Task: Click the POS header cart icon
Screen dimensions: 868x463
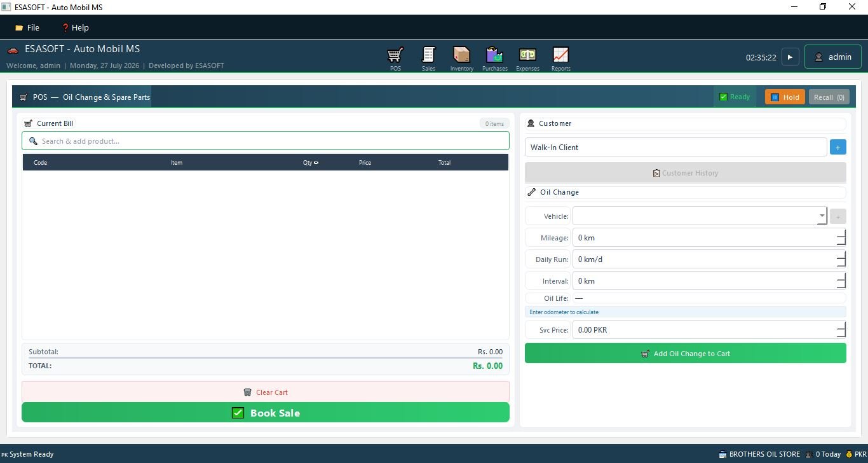Action: pyautogui.click(x=24, y=97)
